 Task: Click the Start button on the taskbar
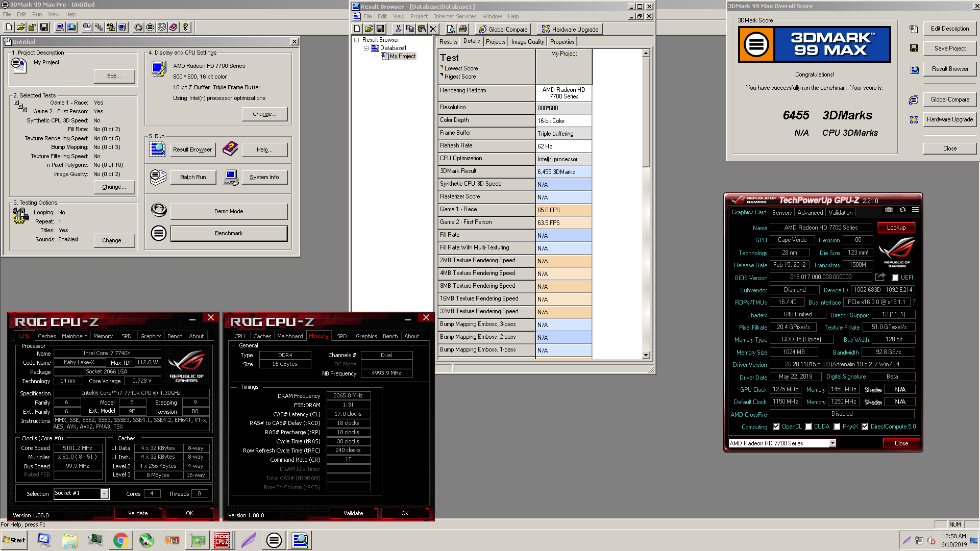tap(14, 540)
